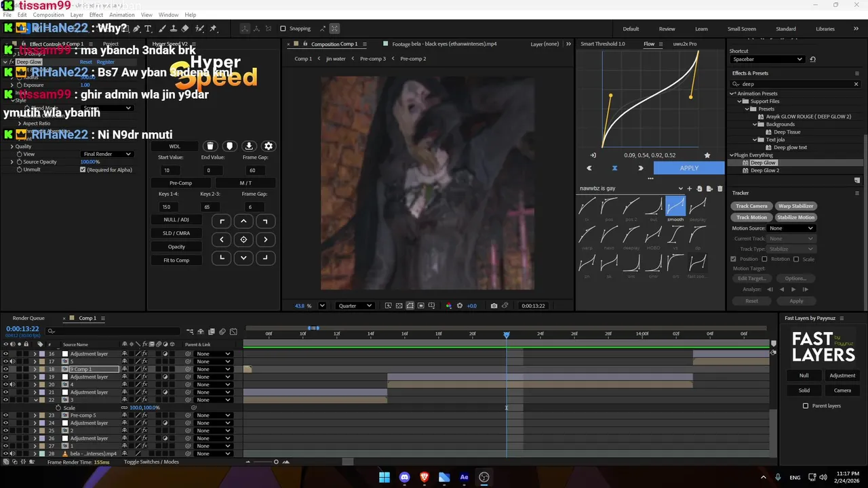Collapse layer 22 properties
This screenshot has width=868, height=488.
point(35,400)
